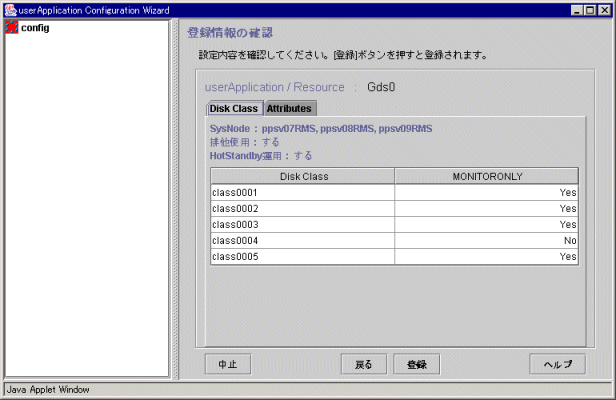Click the 中止 (Cancel) button
Image resolution: width=616 pixels, height=400 pixels.
pos(227,365)
